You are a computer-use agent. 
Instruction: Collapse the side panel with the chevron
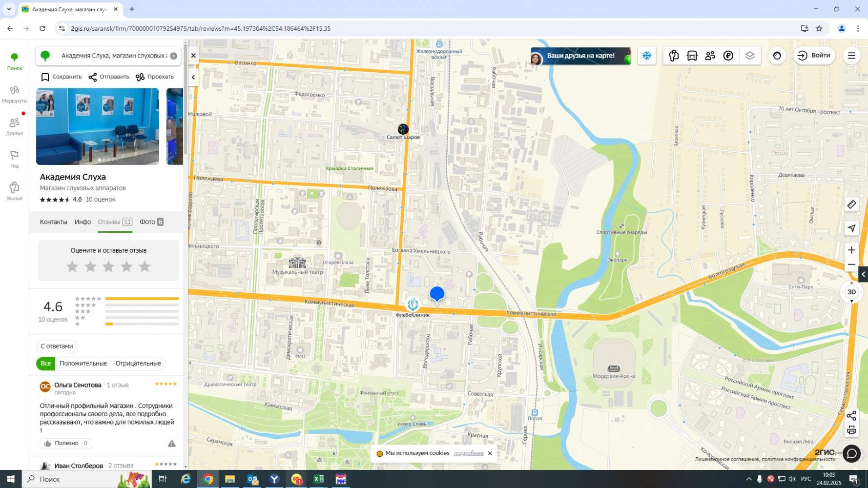click(193, 77)
